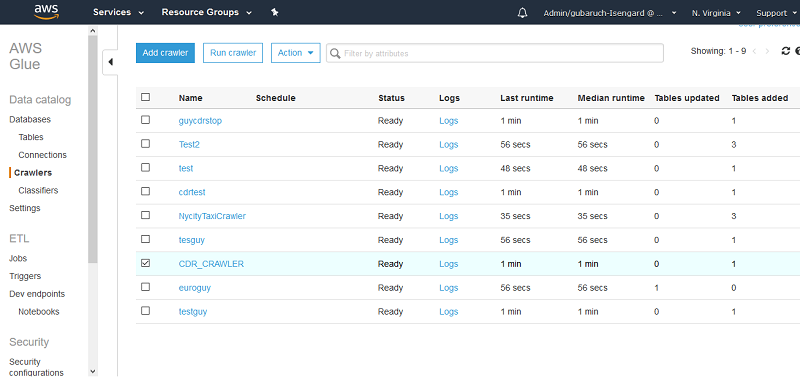View Logs for guycdrstop crawler
This screenshot has width=800, height=377.
click(x=448, y=121)
